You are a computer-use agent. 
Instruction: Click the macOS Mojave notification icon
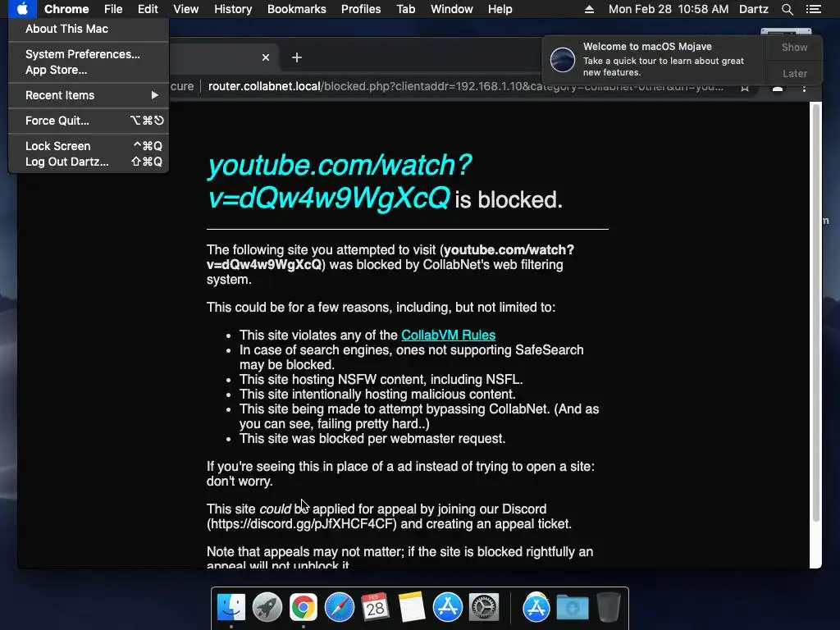563,59
